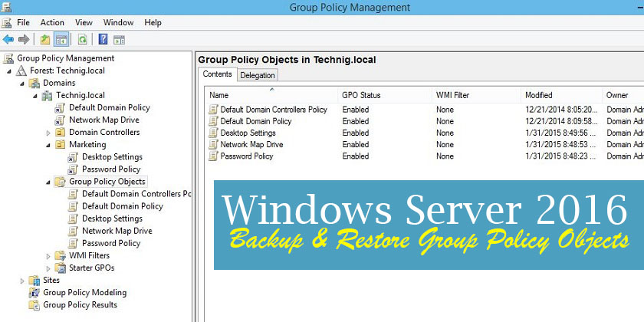Select Desktop Settings link under Marketing
The height and width of the screenshot is (322, 644).
coord(112,157)
